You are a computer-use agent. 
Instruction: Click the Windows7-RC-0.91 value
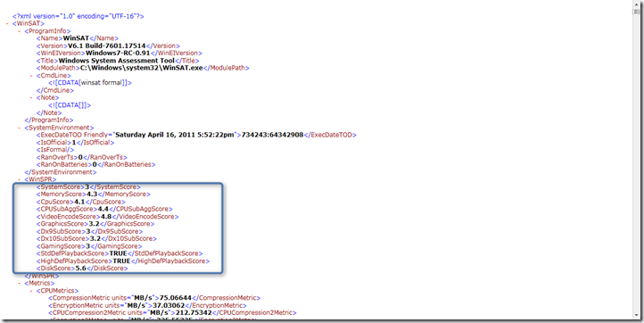click(x=118, y=53)
